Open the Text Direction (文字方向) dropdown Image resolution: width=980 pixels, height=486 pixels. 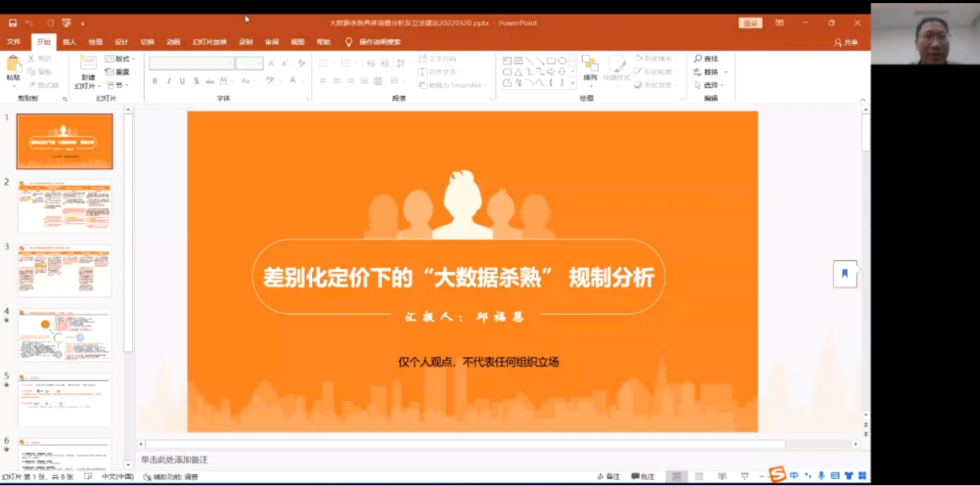440,59
